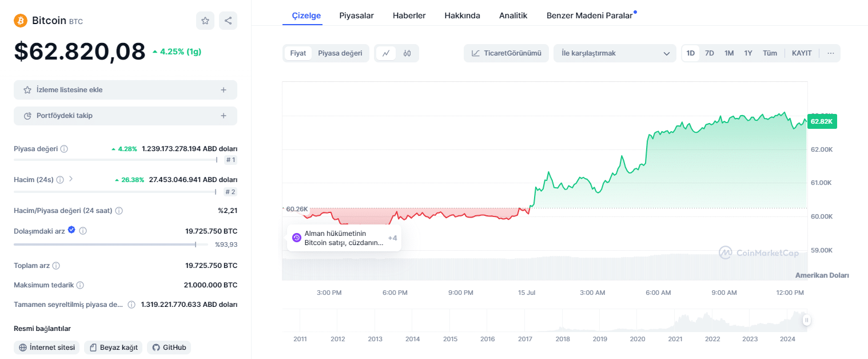Click the %93,93 circulating supply percentage
Viewport: 868px width, 359px height.
click(226, 244)
